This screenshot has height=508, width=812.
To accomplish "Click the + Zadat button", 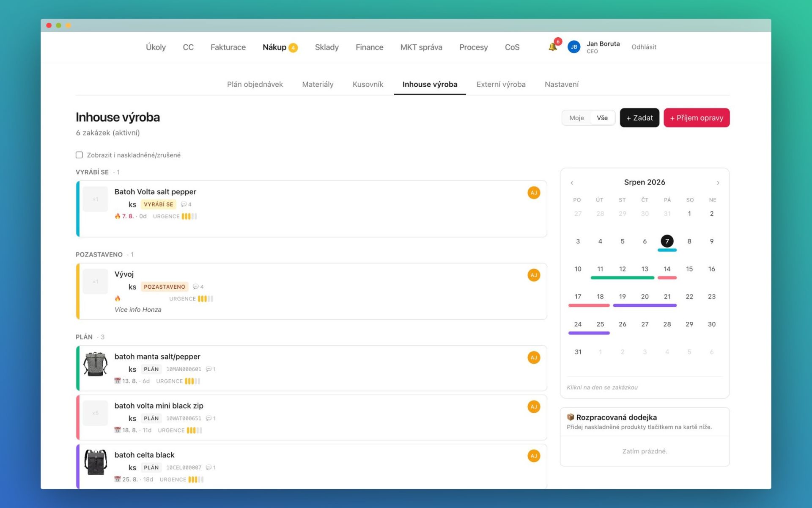I will point(639,118).
